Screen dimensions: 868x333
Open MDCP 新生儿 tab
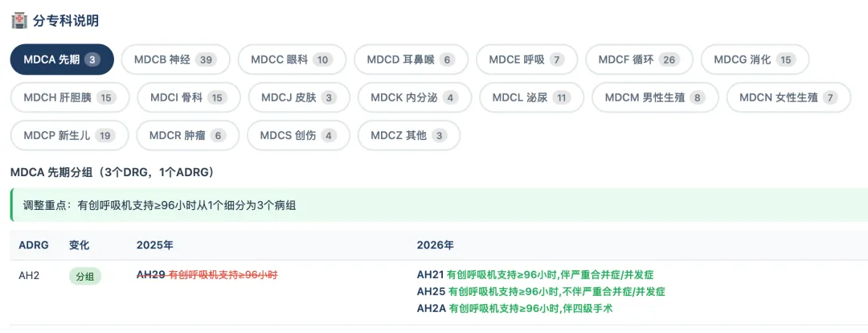tap(69, 135)
